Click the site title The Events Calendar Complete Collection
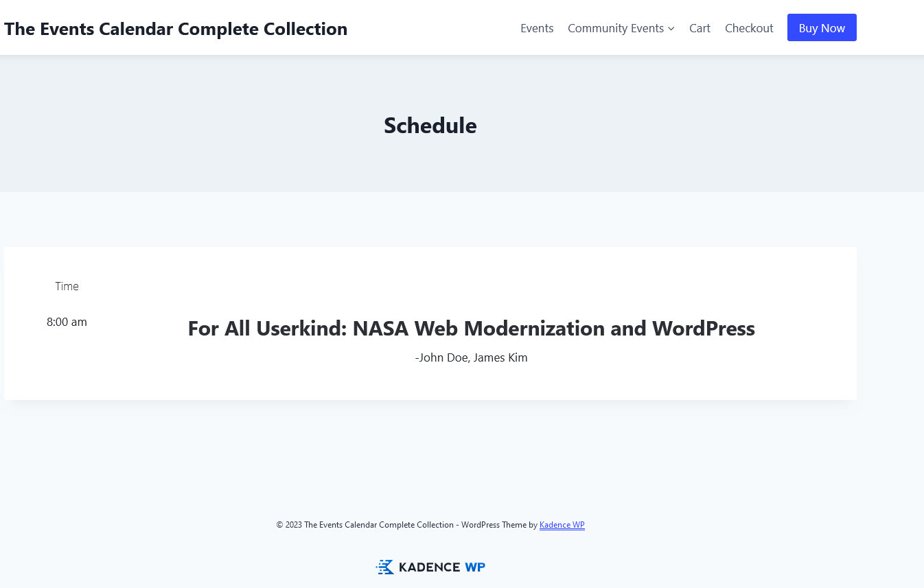Screen dimensions: 924x588 click(176, 29)
